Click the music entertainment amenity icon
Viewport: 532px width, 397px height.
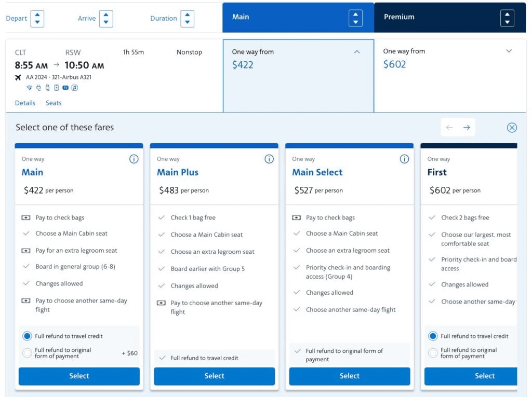pos(75,88)
